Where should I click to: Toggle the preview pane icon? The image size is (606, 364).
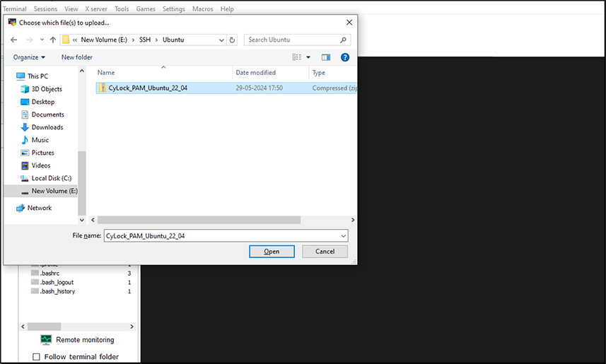click(326, 57)
